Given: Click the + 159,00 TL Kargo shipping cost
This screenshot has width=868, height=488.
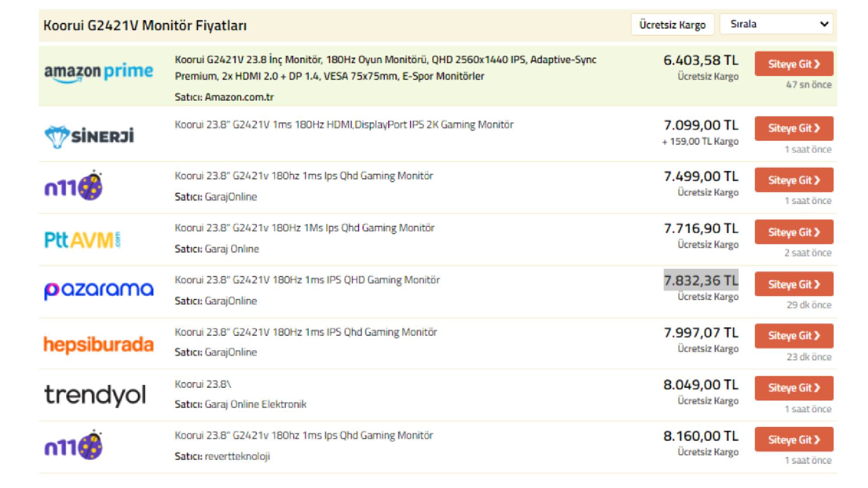Looking at the screenshot, I should pos(700,141).
